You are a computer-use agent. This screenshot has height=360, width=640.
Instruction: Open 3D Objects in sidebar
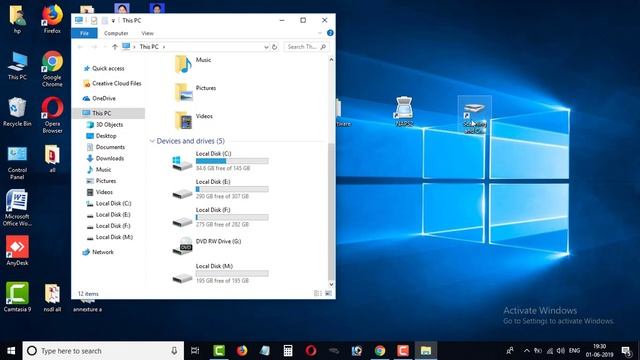point(105,124)
